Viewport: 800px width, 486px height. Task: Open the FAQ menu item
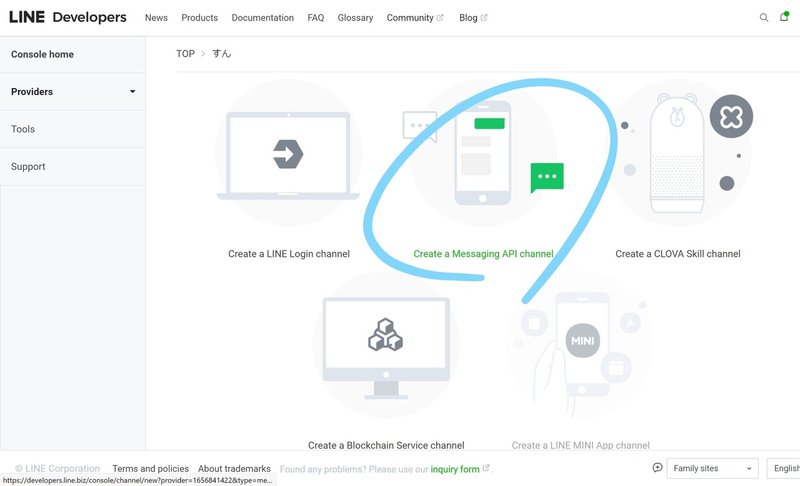316,18
